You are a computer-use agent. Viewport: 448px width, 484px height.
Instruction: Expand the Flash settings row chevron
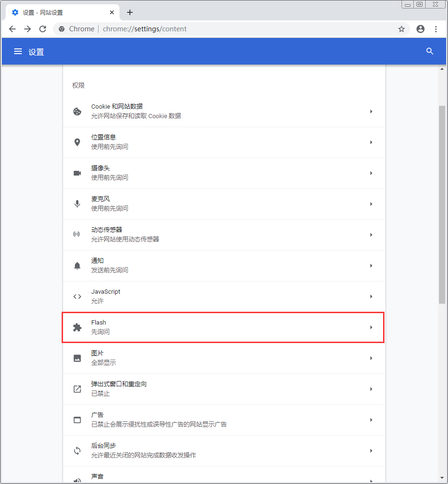click(x=371, y=327)
